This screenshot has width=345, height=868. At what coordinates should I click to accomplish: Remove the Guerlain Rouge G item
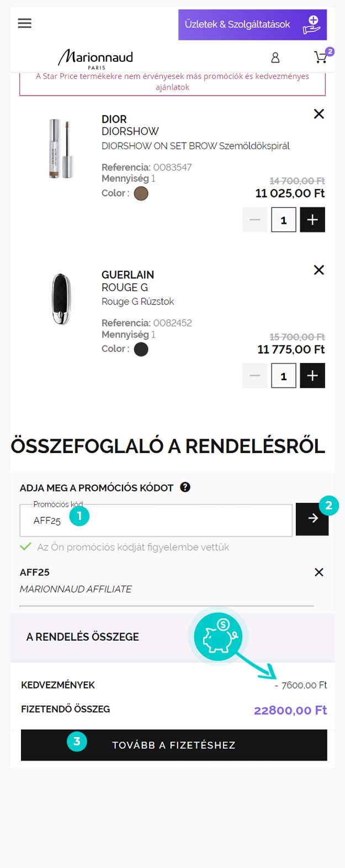[319, 270]
